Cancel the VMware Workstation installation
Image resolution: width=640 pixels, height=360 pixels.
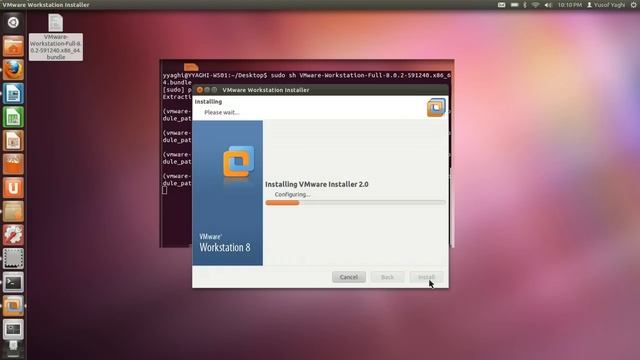point(349,277)
